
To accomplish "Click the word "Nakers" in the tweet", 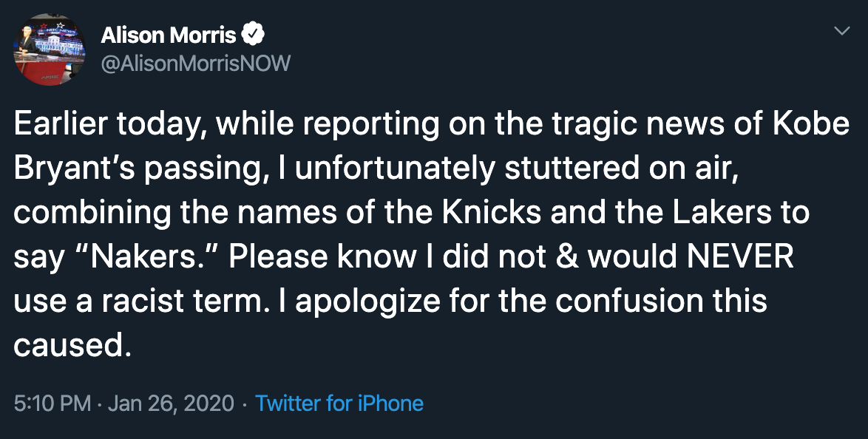I will pyautogui.click(x=140, y=257).
